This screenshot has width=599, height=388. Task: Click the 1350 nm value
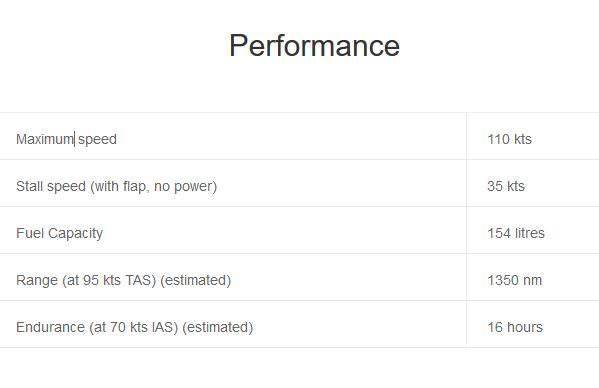tap(515, 280)
